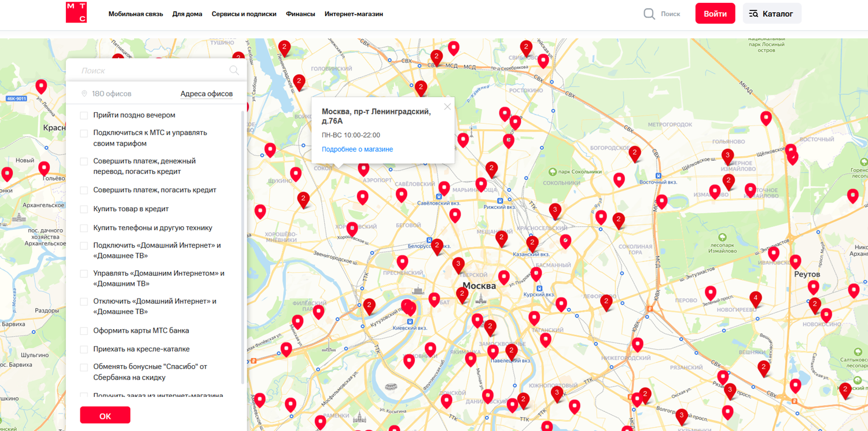868x431 pixels.
Task: Click the red 'Войти' login button
Action: 715,13
